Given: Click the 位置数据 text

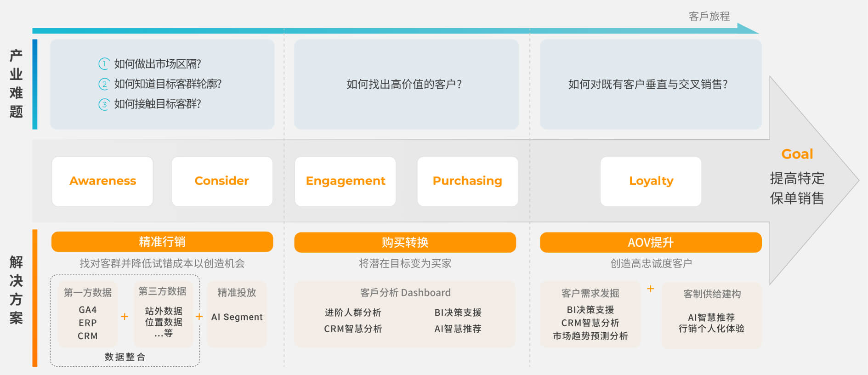Looking at the screenshot, I should [164, 322].
